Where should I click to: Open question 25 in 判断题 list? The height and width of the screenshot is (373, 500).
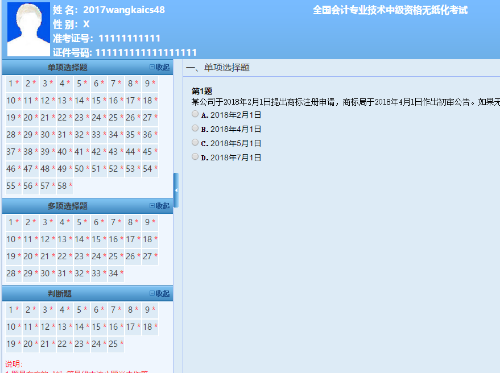click(116, 344)
